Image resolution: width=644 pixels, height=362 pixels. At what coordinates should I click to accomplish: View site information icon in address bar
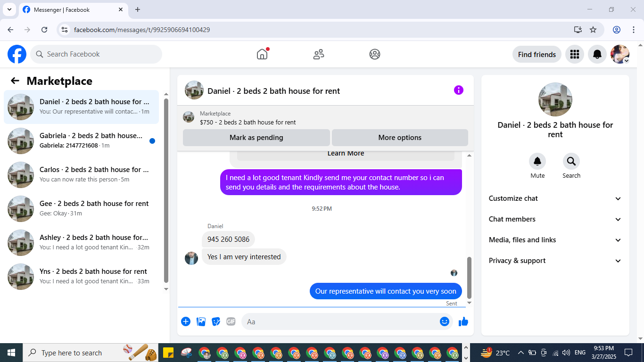[65, 30]
